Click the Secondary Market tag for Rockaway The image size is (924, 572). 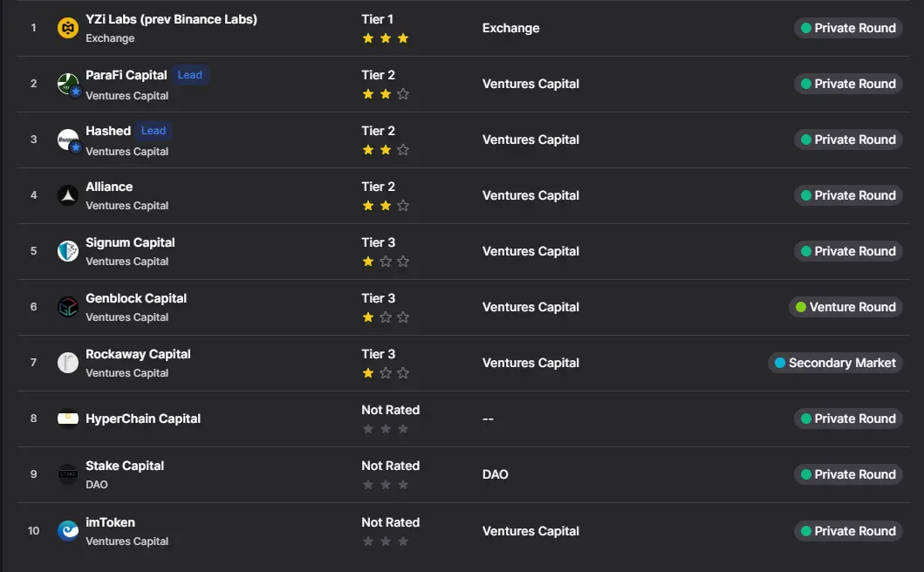(835, 363)
